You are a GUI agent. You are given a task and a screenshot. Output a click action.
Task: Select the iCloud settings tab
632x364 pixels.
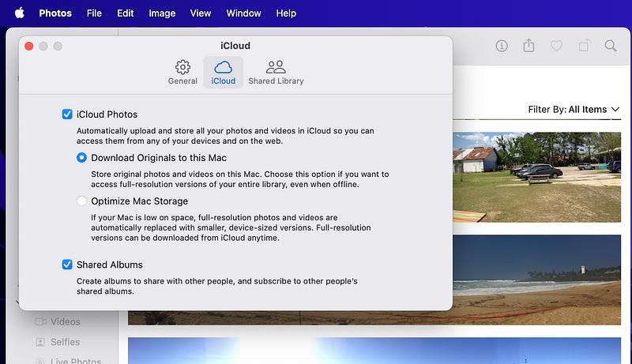click(x=224, y=73)
